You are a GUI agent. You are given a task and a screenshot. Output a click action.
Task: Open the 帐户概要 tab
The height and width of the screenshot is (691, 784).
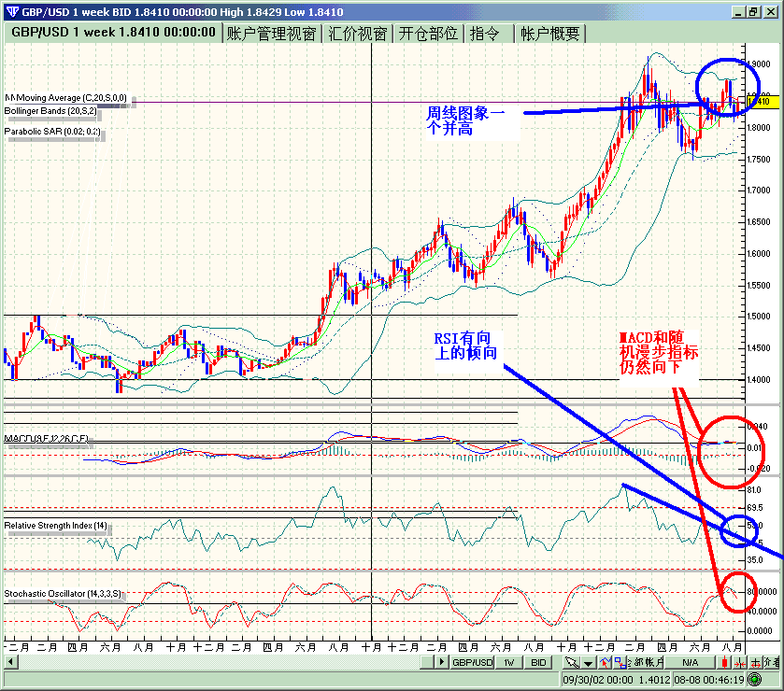pyautogui.click(x=550, y=34)
